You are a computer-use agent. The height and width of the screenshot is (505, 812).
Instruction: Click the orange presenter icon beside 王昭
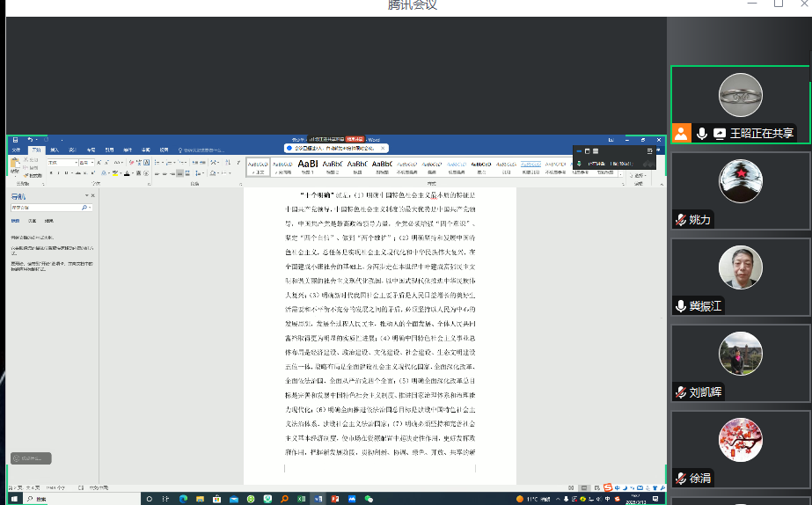coord(681,133)
